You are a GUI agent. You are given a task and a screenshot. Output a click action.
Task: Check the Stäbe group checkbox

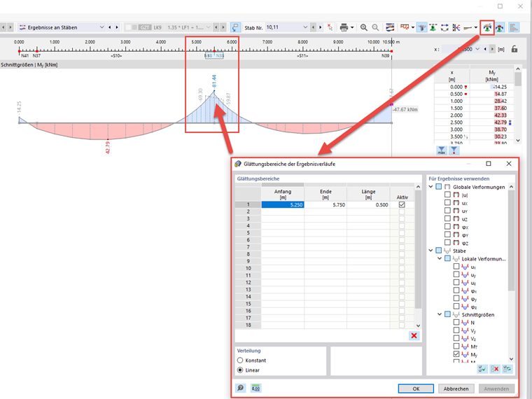pyautogui.click(x=439, y=251)
